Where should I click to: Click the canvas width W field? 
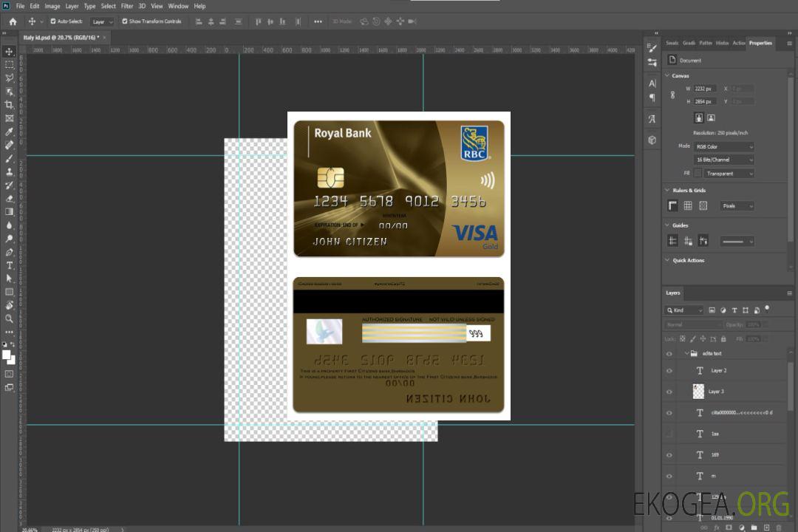tap(705, 89)
